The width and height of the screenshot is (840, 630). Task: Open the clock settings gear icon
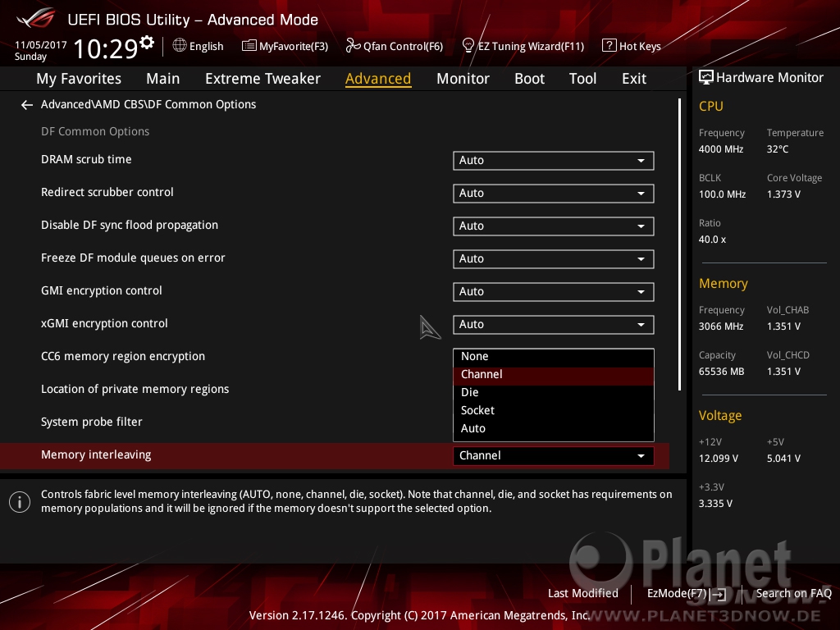pos(147,43)
